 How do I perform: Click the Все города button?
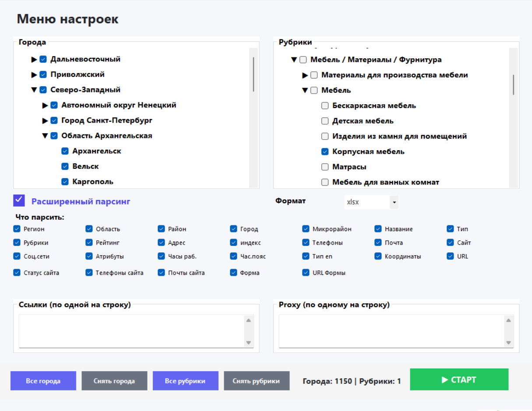click(x=43, y=381)
